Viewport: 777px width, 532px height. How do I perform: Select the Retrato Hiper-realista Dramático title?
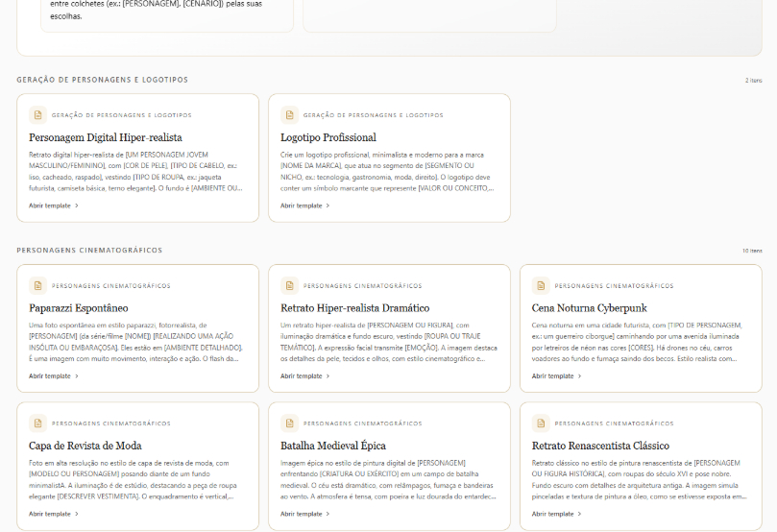tap(354, 308)
